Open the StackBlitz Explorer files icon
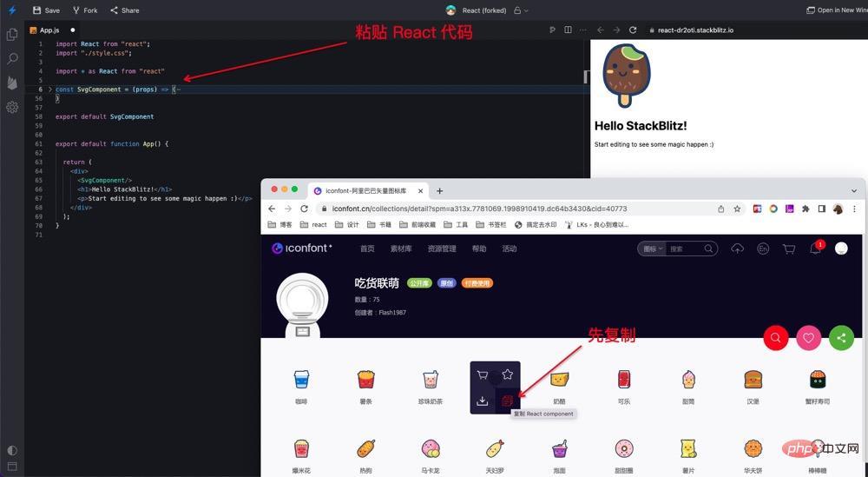Screen dimensions: 868x477 (12, 35)
